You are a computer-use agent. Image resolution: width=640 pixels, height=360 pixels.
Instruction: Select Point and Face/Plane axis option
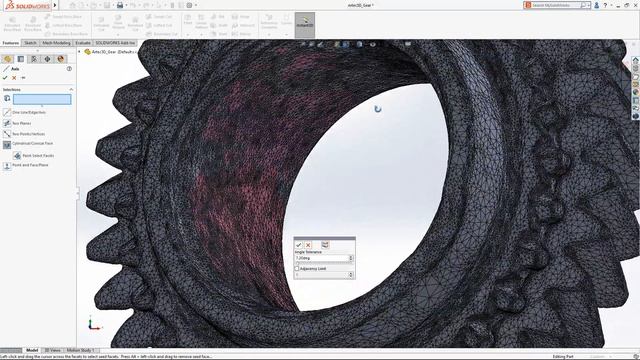(x=26, y=165)
